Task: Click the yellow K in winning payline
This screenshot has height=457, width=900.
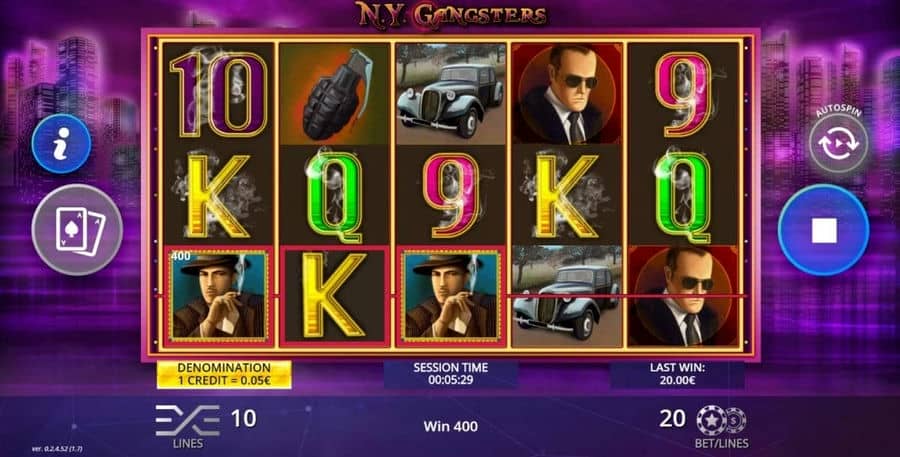Action: click(x=335, y=296)
